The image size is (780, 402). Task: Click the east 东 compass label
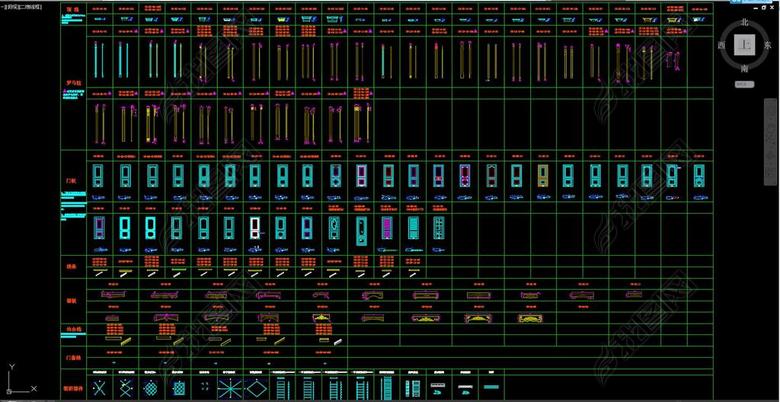coord(768,46)
